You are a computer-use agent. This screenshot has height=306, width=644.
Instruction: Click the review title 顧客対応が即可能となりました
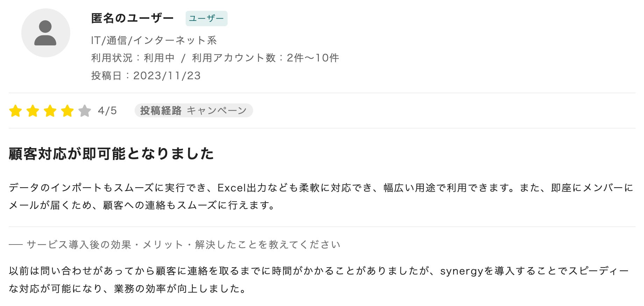coord(111,154)
